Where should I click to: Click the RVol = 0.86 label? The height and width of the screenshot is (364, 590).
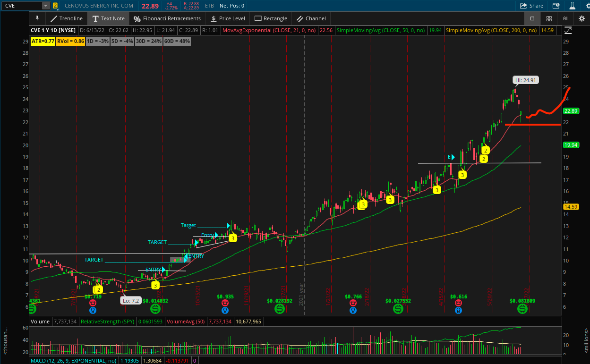point(71,41)
